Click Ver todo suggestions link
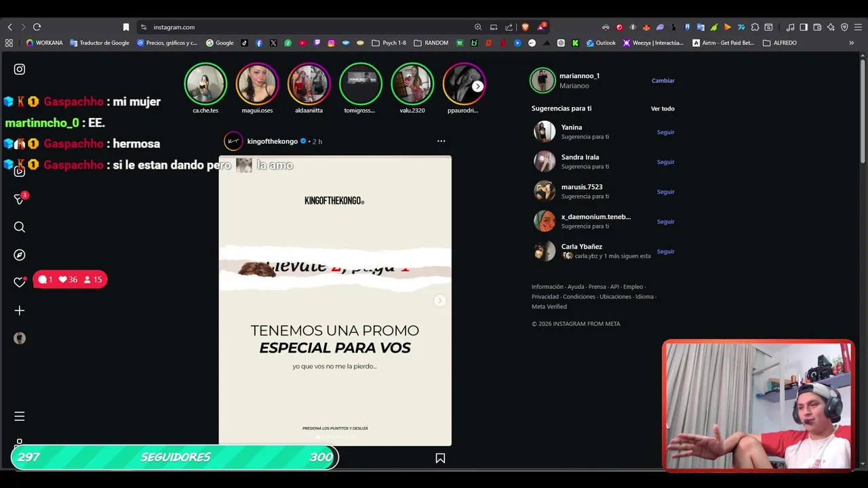The height and width of the screenshot is (488, 868). click(663, 108)
